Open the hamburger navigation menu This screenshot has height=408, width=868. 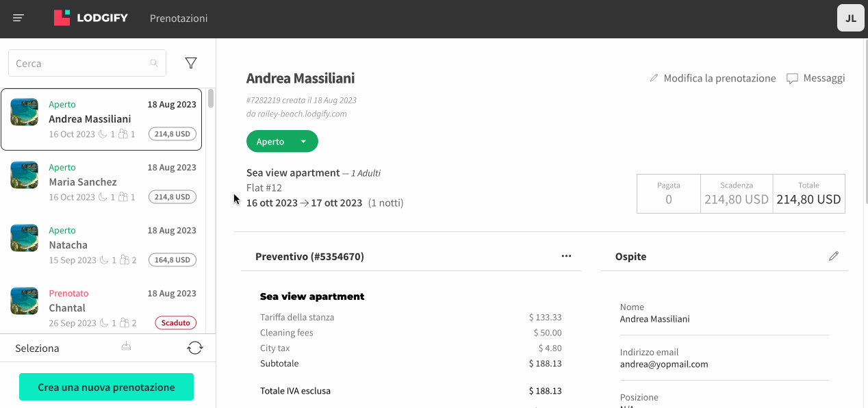click(18, 18)
